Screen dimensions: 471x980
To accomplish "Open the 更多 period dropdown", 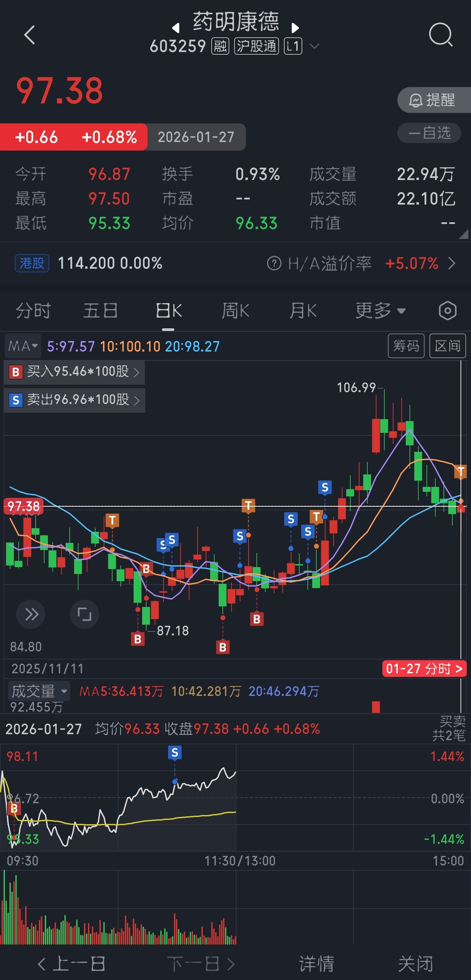I will (380, 311).
